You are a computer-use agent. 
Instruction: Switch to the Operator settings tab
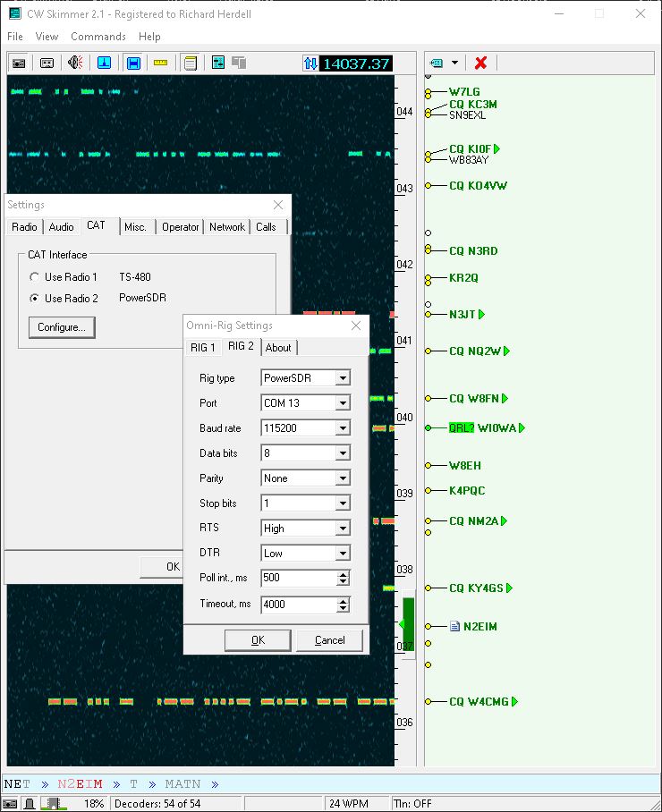coord(181,227)
